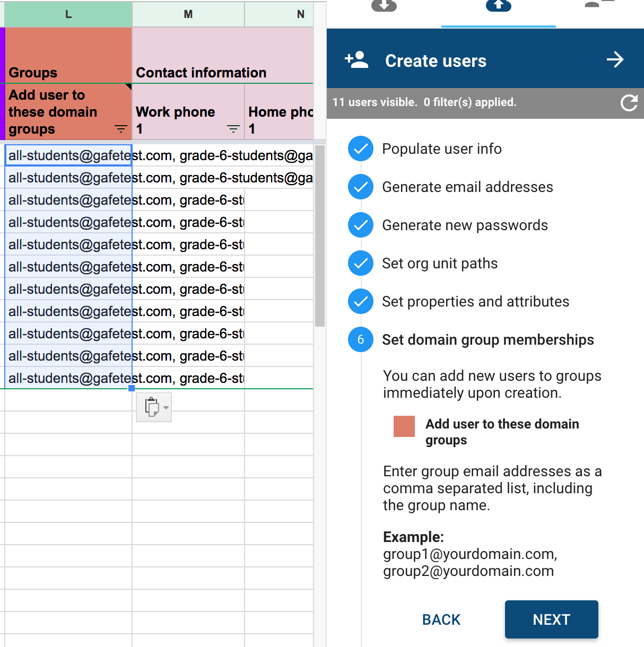
Task: Select column M header
Action: point(188,14)
